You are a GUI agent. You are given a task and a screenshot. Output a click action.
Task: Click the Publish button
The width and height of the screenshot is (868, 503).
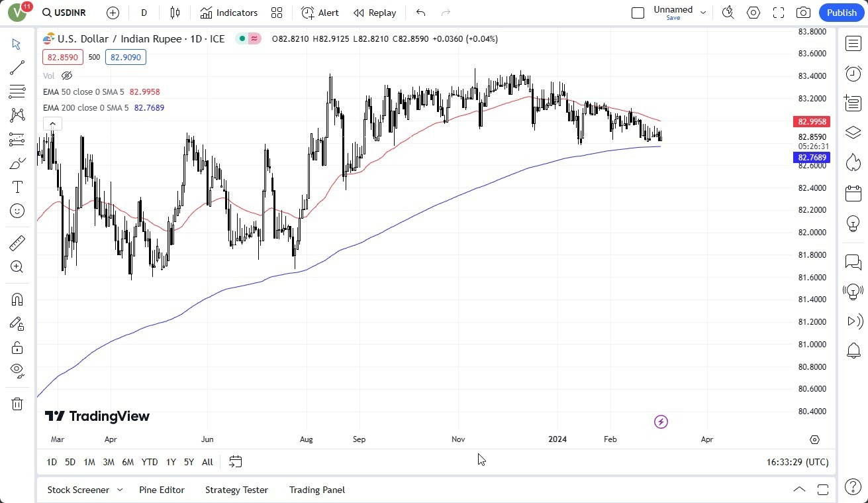pos(842,13)
